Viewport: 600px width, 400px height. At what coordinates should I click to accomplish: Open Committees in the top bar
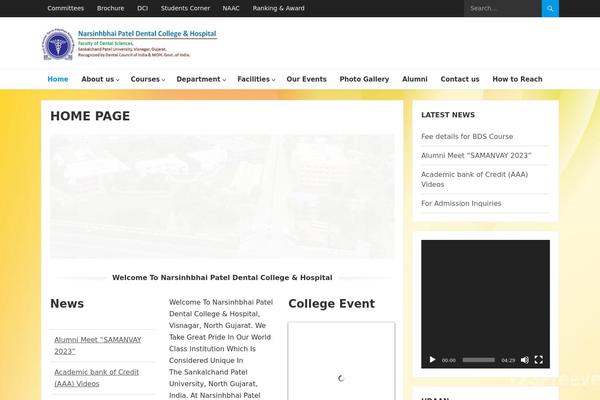pos(65,8)
